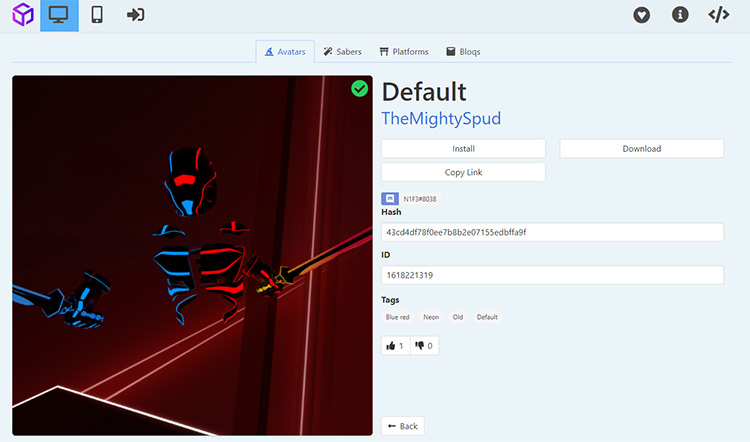This screenshot has width=750, height=442.
Task: Open the heart donate icon
Action: (641, 15)
